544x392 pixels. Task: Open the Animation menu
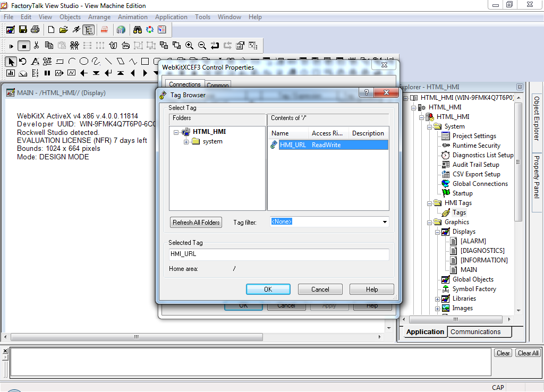pos(132,17)
